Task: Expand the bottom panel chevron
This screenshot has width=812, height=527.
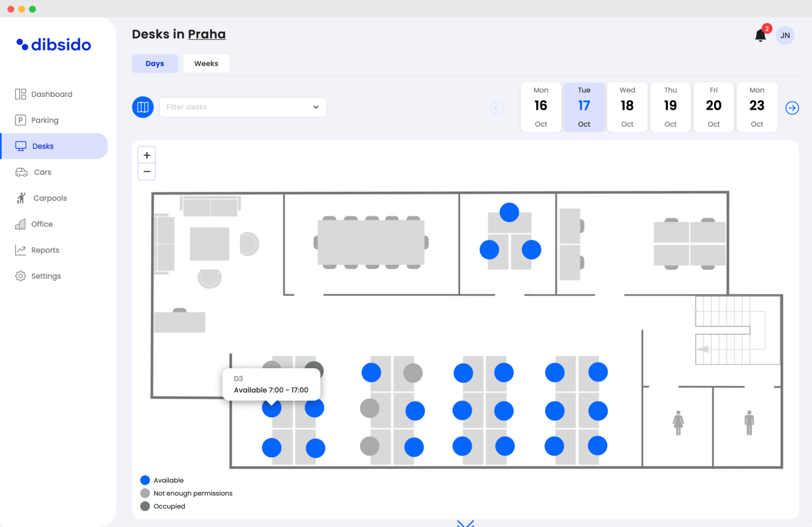Action: 465,523
